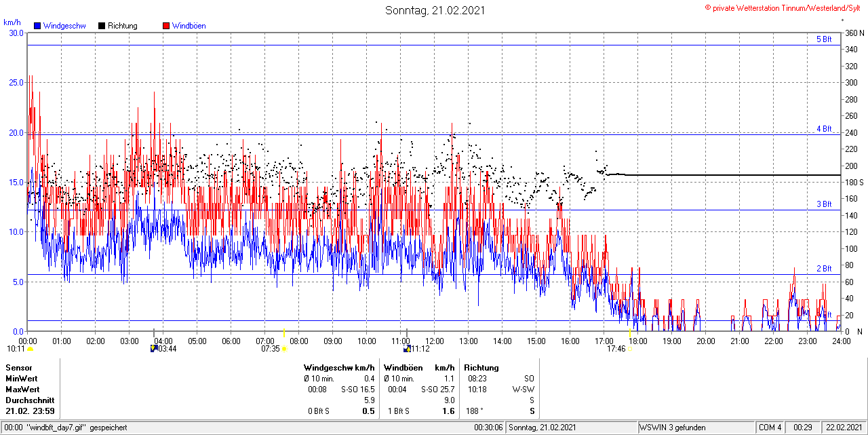Click the '0 Bft S' cell
This screenshot has width=868, height=435.
[x=317, y=411]
